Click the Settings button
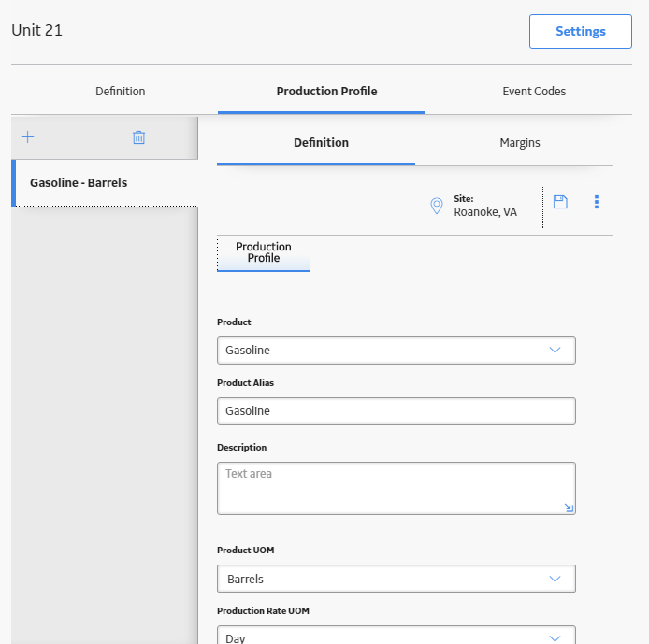 581,32
